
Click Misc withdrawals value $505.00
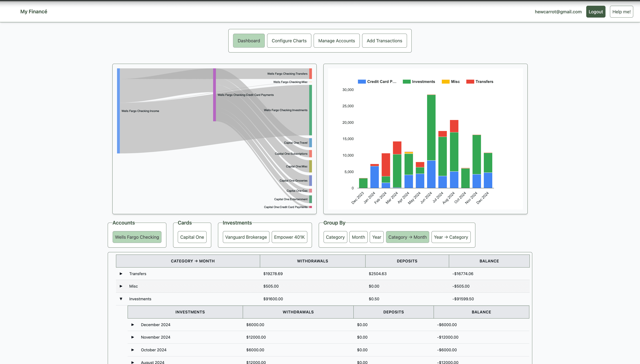(x=271, y=286)
